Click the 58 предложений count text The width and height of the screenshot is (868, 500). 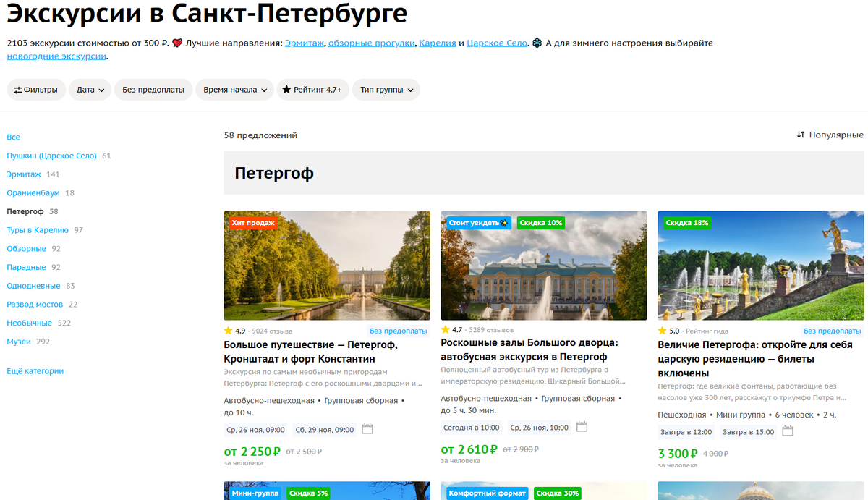click(x=260, y=135)
